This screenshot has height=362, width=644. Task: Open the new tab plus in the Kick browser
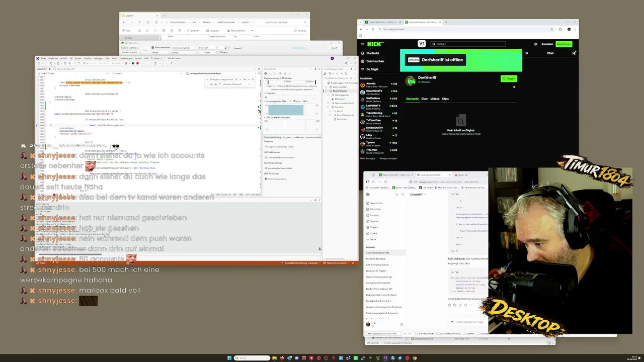click(x=446, y=22)
